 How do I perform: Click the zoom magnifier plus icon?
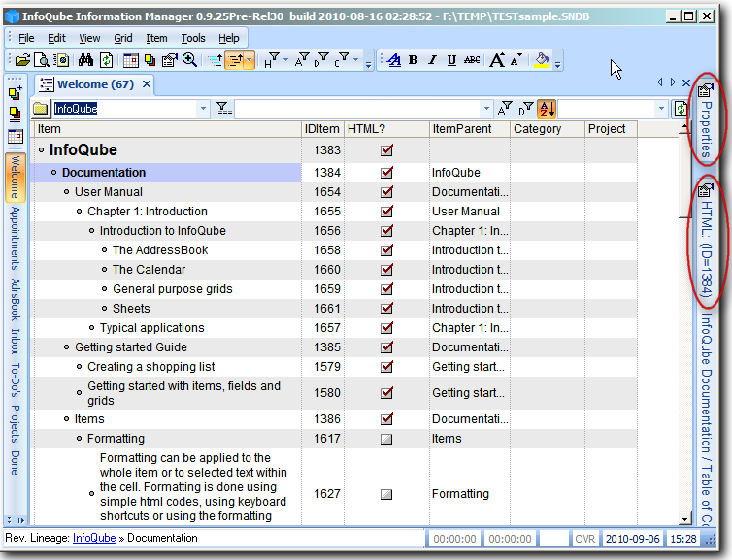pyautogui.click(x=189, y=60)
